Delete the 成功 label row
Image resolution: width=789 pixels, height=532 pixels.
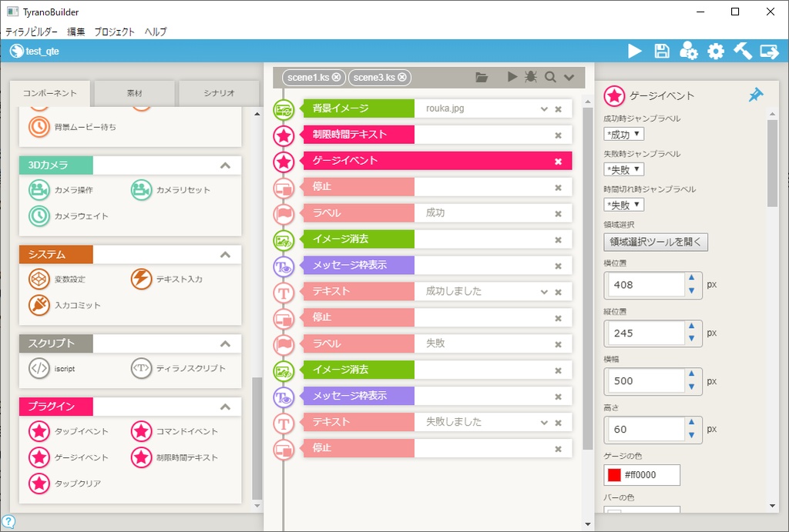[558, 214]
